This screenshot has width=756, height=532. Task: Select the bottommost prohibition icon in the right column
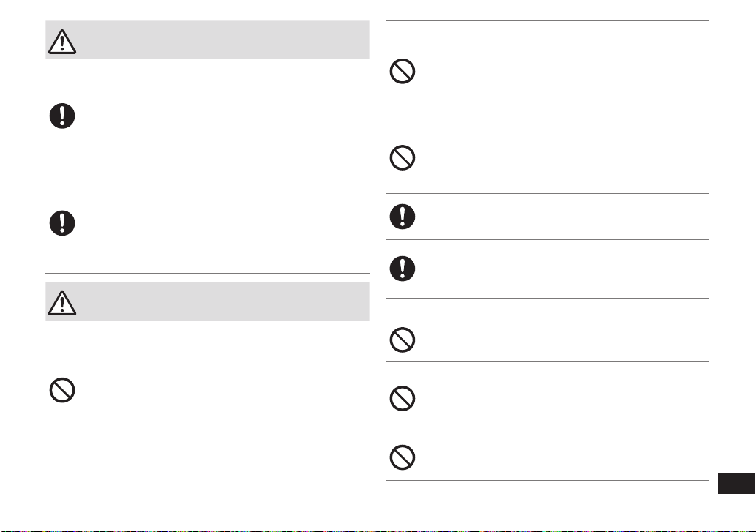click(402, 457)
